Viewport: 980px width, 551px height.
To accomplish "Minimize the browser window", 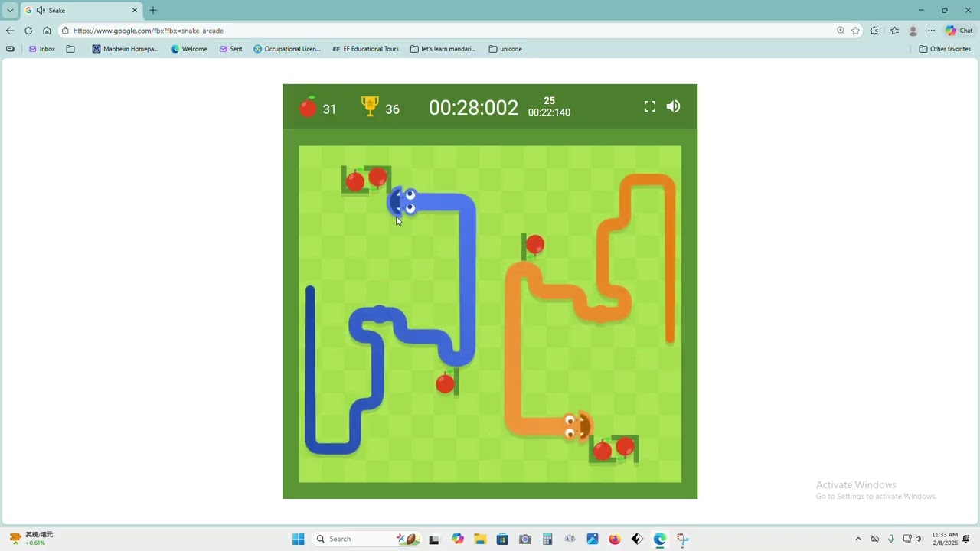I will 920,11.
